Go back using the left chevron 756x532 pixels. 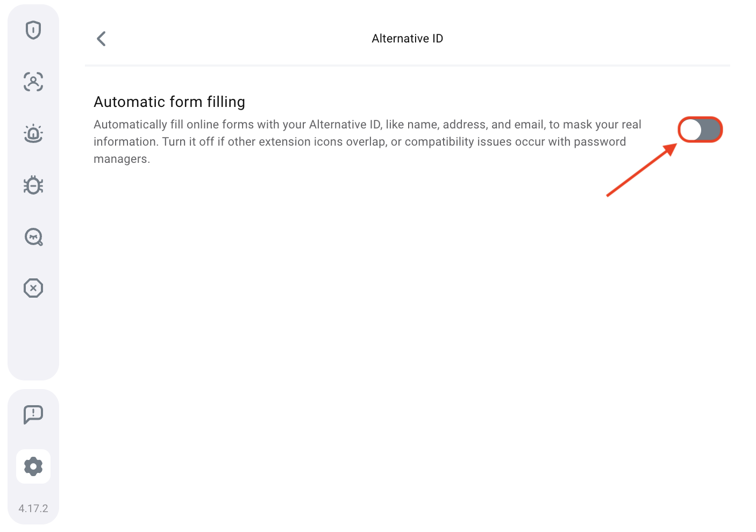(x=101, y=39)
